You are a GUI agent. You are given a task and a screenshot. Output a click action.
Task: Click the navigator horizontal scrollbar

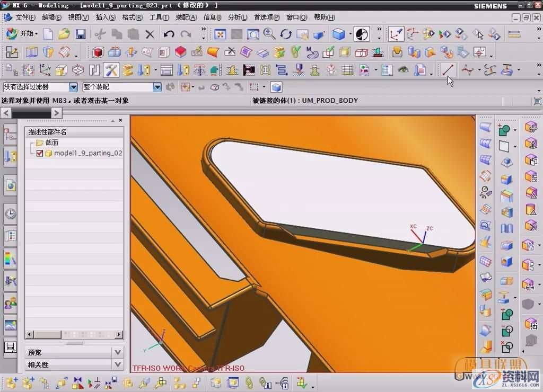tap(73, 334)
